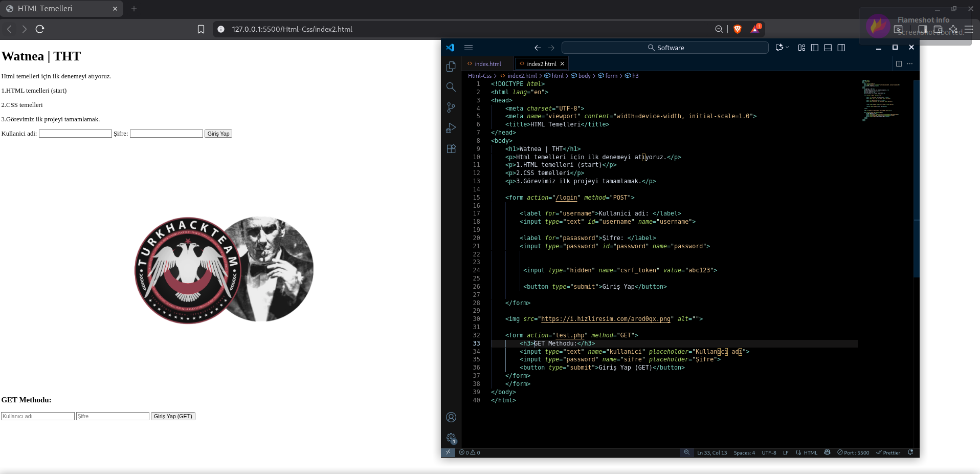Viewport: 980px width, 474px height.
Task: Click the VS Code Software command center search box
Action: point(665,48)
